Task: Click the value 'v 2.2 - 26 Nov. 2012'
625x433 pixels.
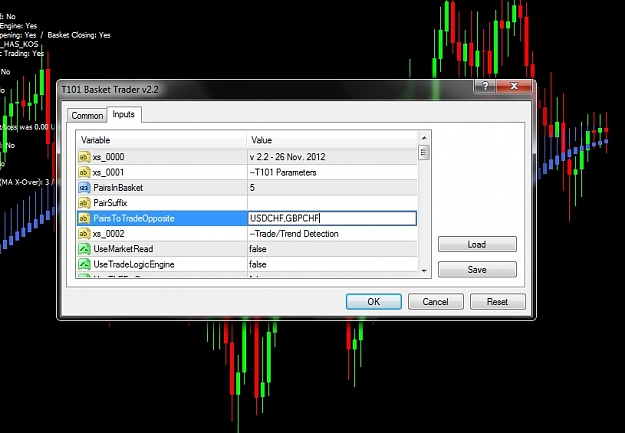Action: (287, 157)
